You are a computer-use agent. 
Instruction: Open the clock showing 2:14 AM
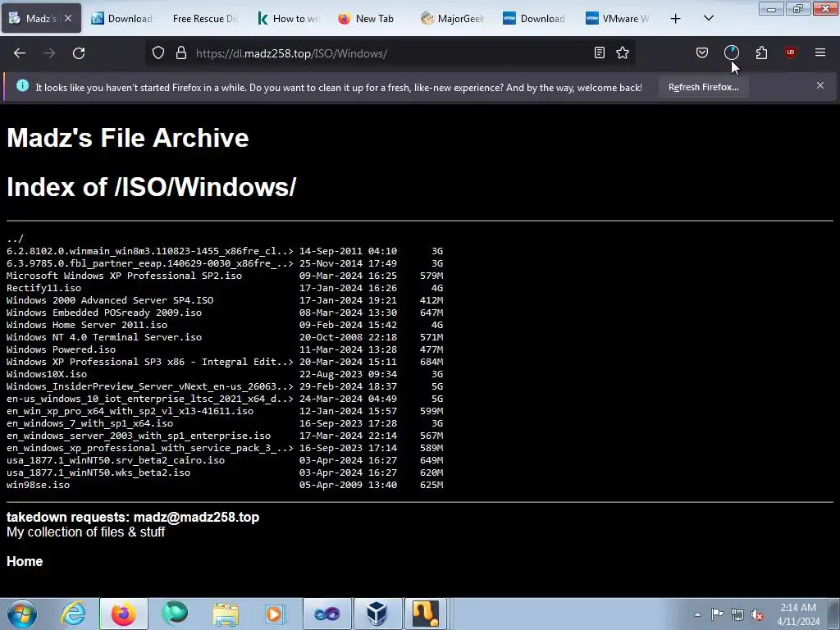(x=798, y=614)
